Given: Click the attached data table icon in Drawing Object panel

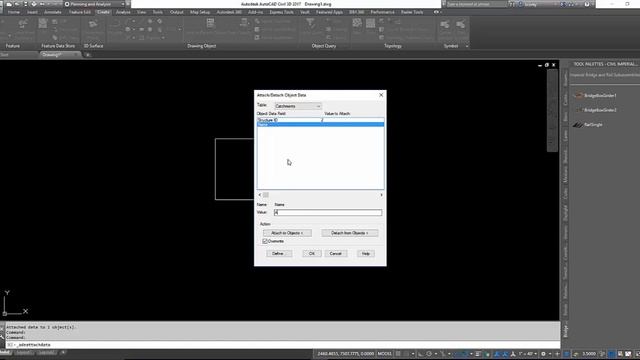Looking at the screenshot, I should pos(210,24).
